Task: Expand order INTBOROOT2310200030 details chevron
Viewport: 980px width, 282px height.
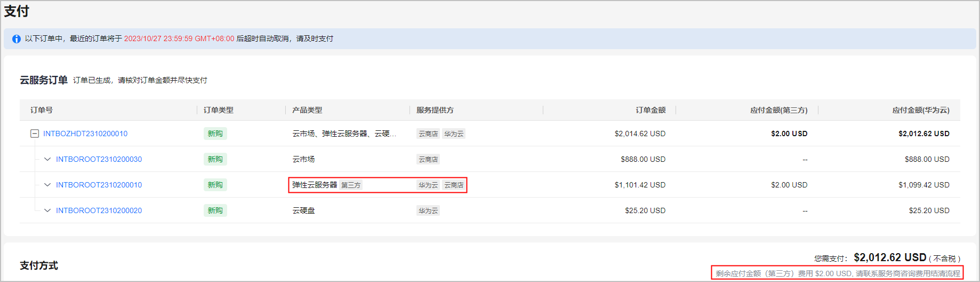Action: click(47, 159)
